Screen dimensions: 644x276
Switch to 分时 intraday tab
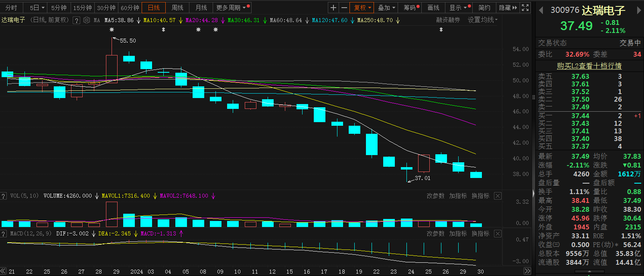(11, 8)
